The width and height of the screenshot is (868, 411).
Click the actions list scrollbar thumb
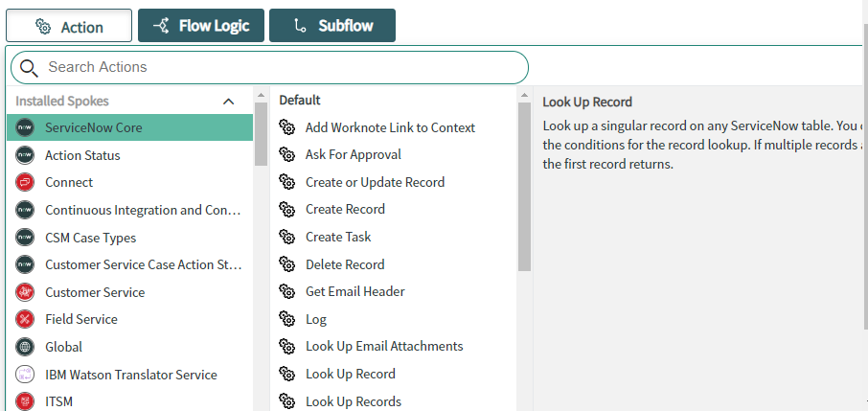[x=524, y=187]
